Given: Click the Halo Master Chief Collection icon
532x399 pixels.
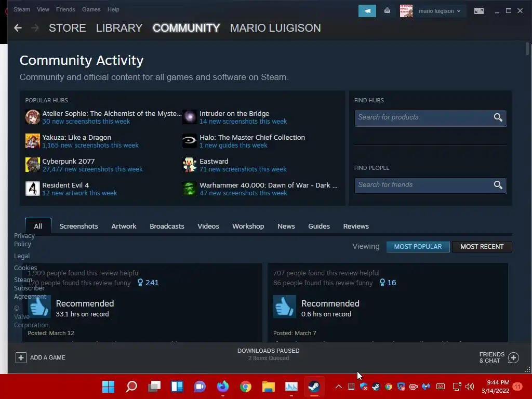Looking at the screenshot, I should pos(189,141).
